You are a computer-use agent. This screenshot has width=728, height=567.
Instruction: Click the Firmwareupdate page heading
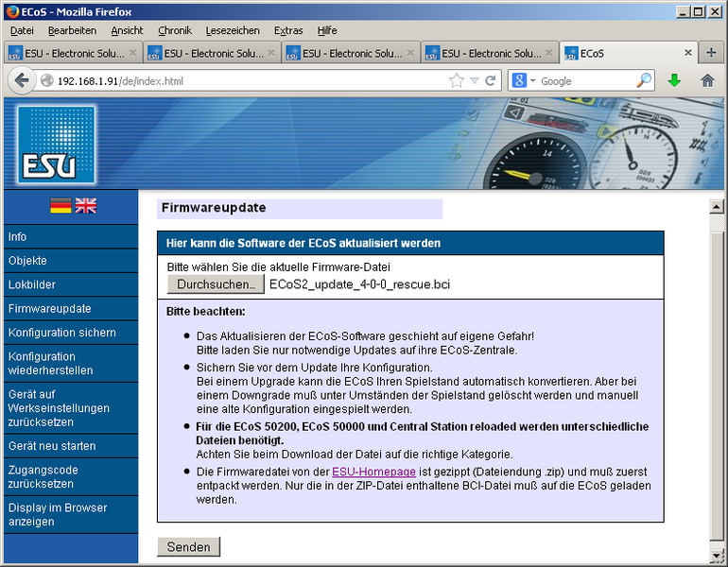[x=214, y=208]
